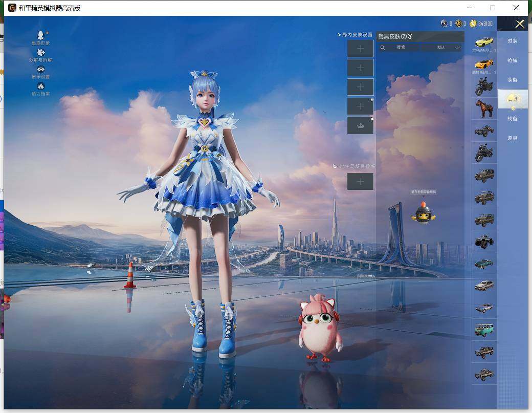Screen dimensions: 532x413
Task: Open the 局内皮肤设置 link
Action: click(355, 35)
